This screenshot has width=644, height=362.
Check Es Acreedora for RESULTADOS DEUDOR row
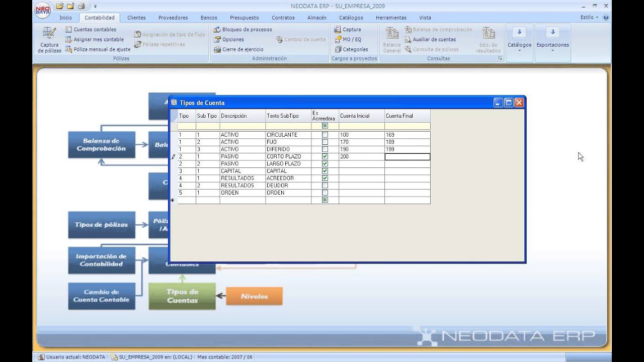point(325,186)
